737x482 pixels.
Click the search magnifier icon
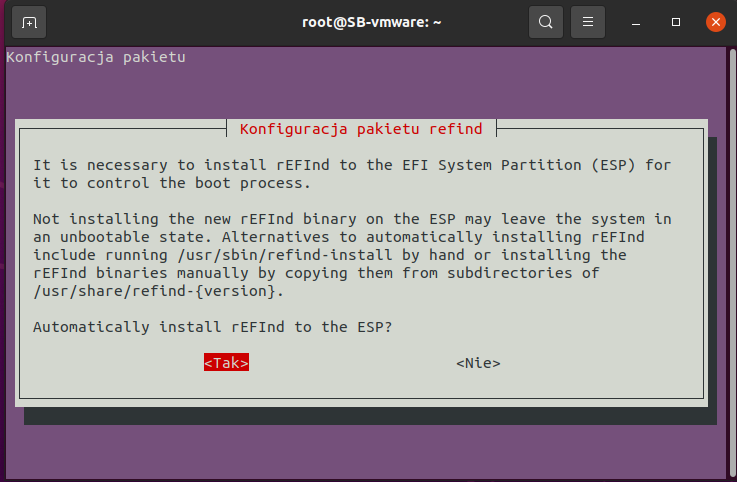pos(546,21)
